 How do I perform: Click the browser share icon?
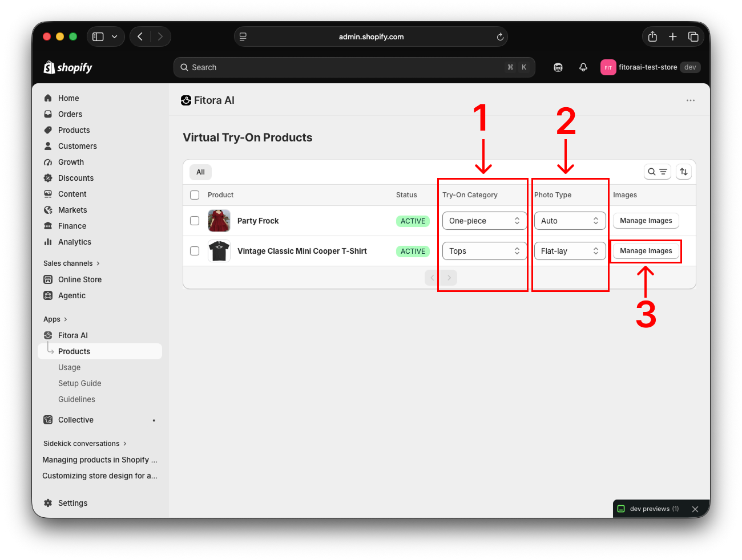click(652, 36)
